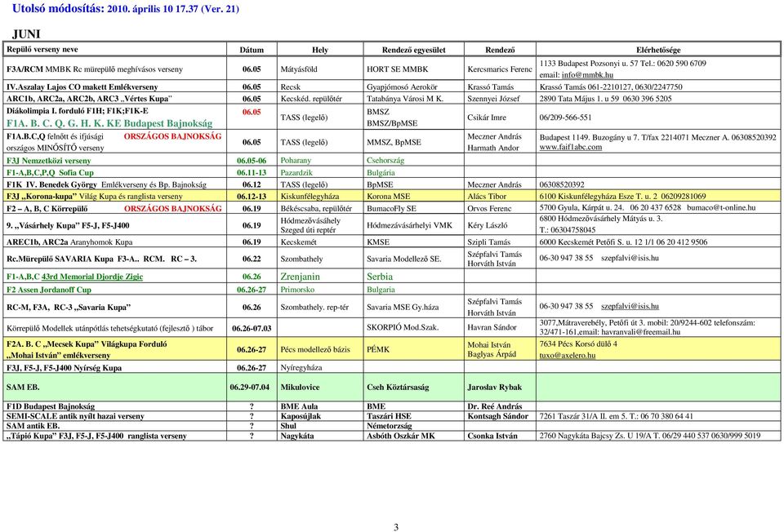This screenshot has width=784, height=532.
Task: Select the '9. Vásárhely Kupa' event
Action: pos(68,225)
